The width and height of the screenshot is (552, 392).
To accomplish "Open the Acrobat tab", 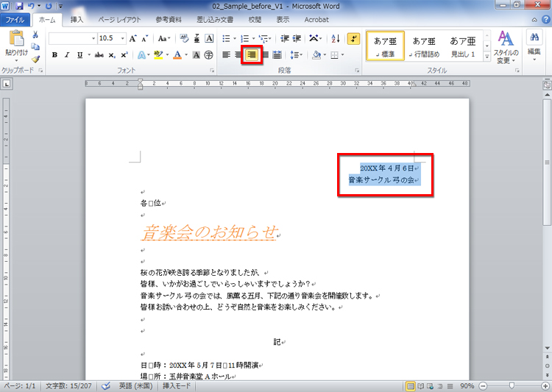I will click(x=316, y=20).
